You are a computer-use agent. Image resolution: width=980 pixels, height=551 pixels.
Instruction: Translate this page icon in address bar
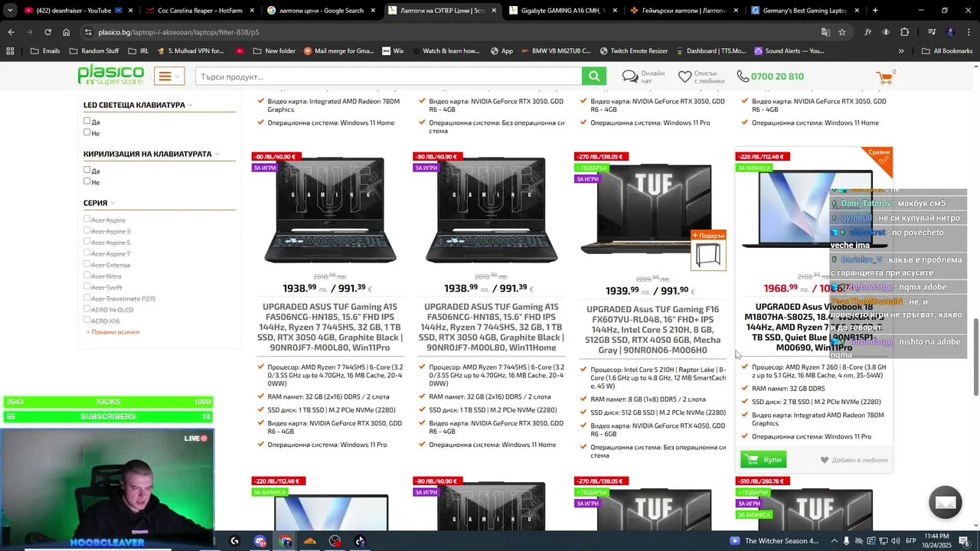pyautogui.click(x=825, y=32)
